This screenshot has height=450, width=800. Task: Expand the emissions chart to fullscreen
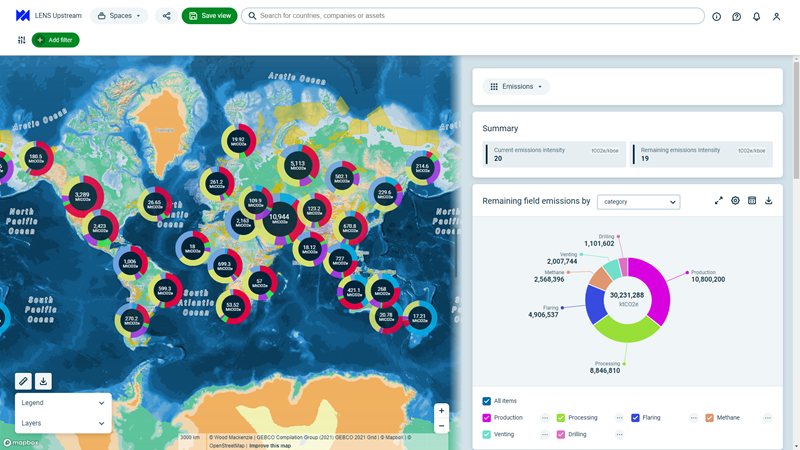click(718, 201)
